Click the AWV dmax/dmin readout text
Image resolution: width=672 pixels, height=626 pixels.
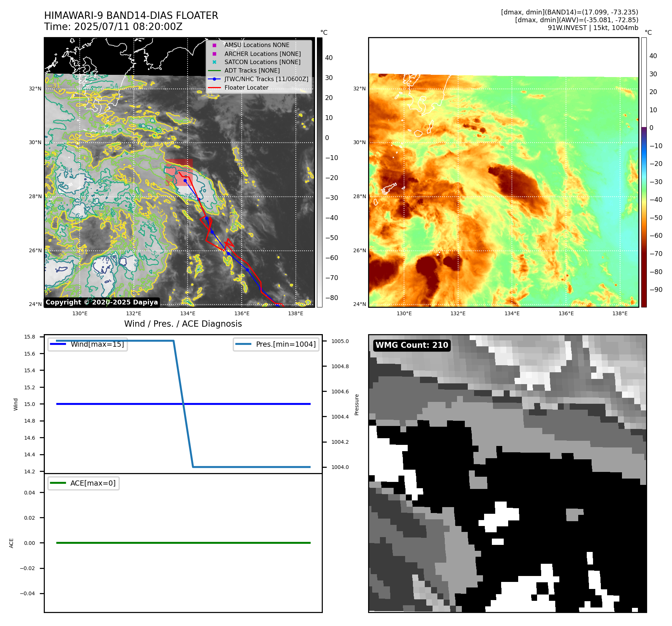(577, 20)
